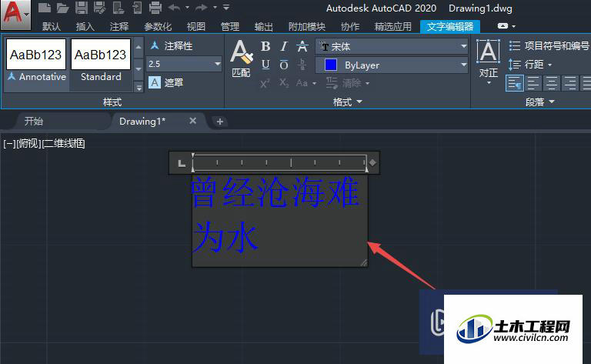Image resolution: width=591 pixels, height=364 pixels.
Task: Click the Undo arrow icon
Action: pos(174,7)
